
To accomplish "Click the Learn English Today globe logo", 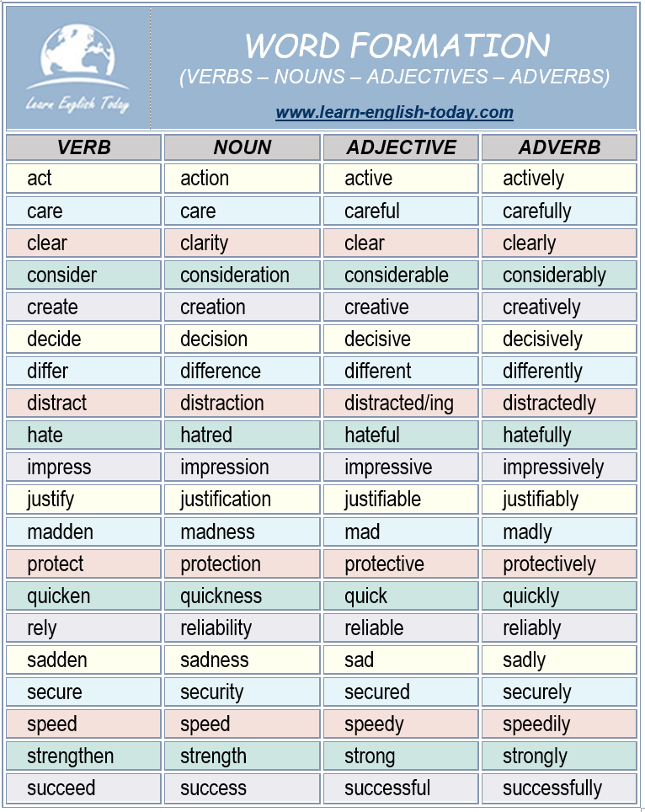I will point(77,68).
